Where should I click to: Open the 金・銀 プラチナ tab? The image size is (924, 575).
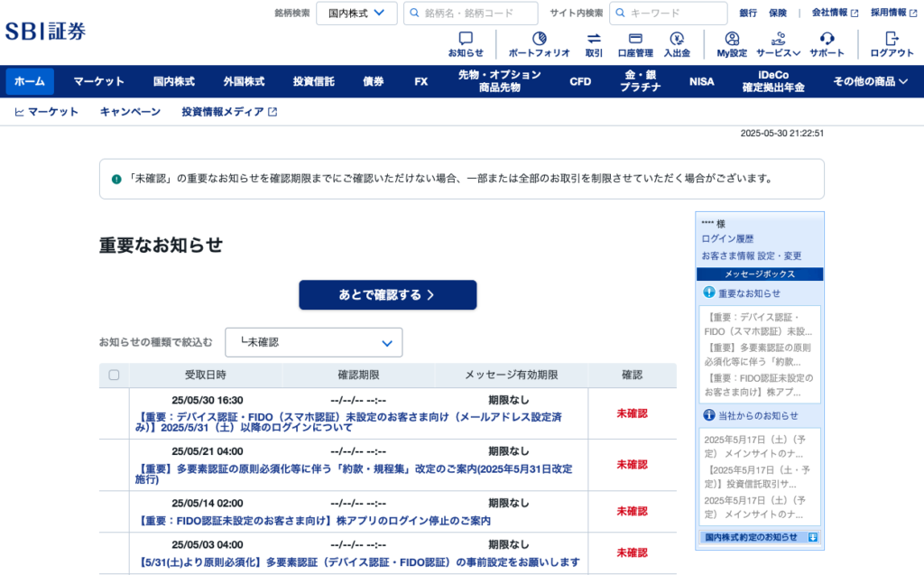[640, 81]
